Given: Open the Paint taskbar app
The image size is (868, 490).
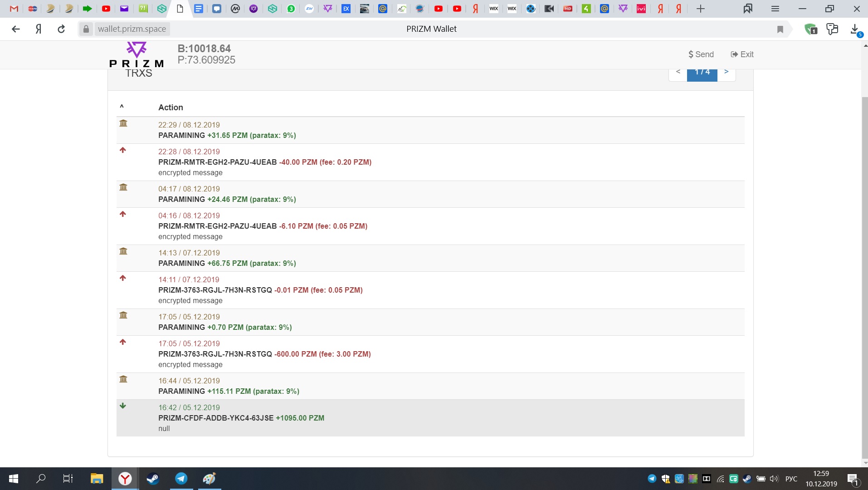Looking at the screenshot, I should coord(209,479).
